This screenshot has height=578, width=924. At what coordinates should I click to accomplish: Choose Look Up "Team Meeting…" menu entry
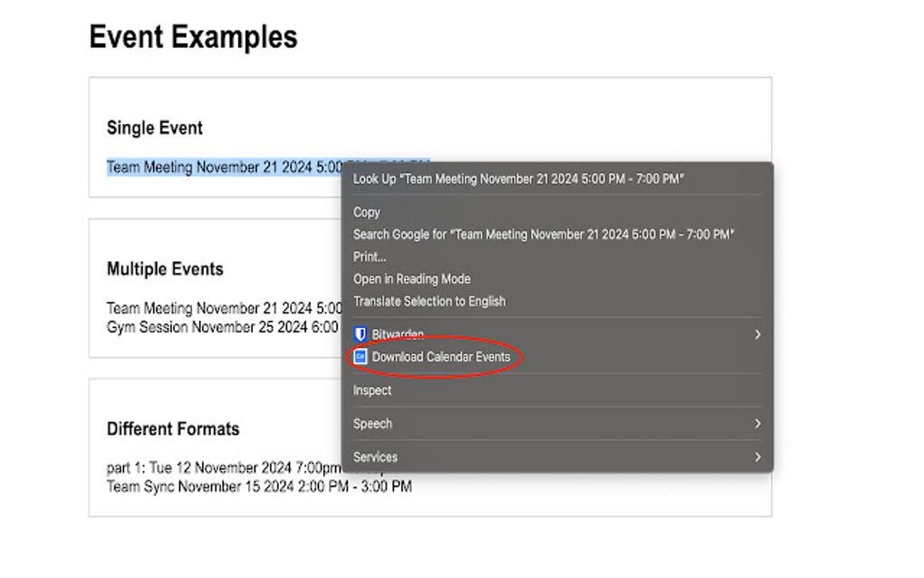click(x=518, y=178)
